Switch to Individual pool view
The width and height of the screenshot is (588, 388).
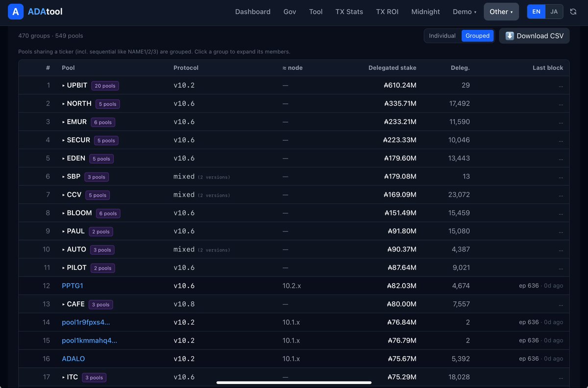(442, 36)
